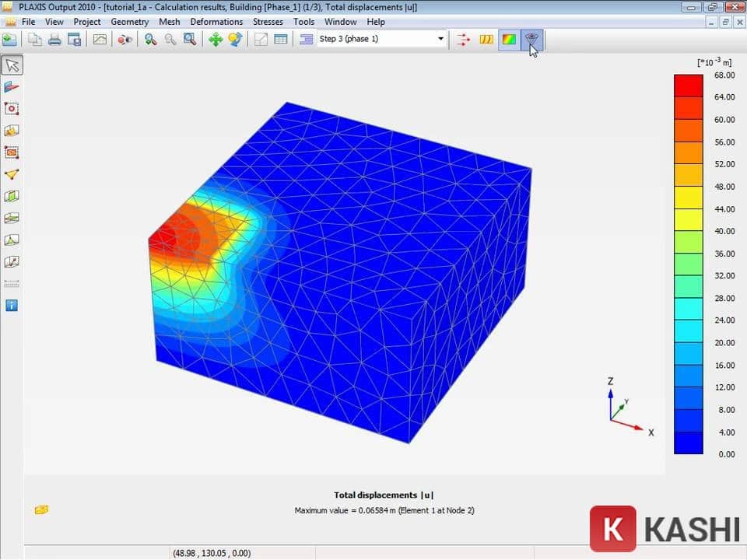Open the Step 3 (phase 1) dropdown
Screen dimensions: 747x560
click(381, 38)
